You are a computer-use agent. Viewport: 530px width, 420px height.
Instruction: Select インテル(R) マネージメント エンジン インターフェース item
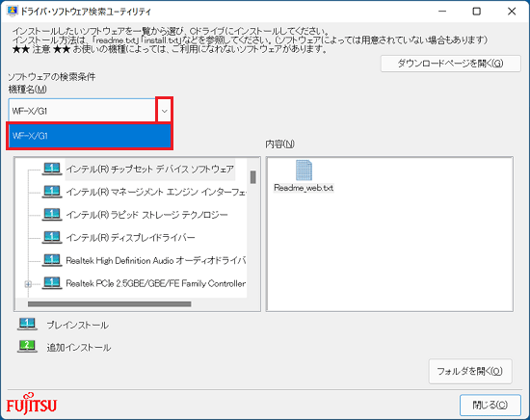point(156,192)
